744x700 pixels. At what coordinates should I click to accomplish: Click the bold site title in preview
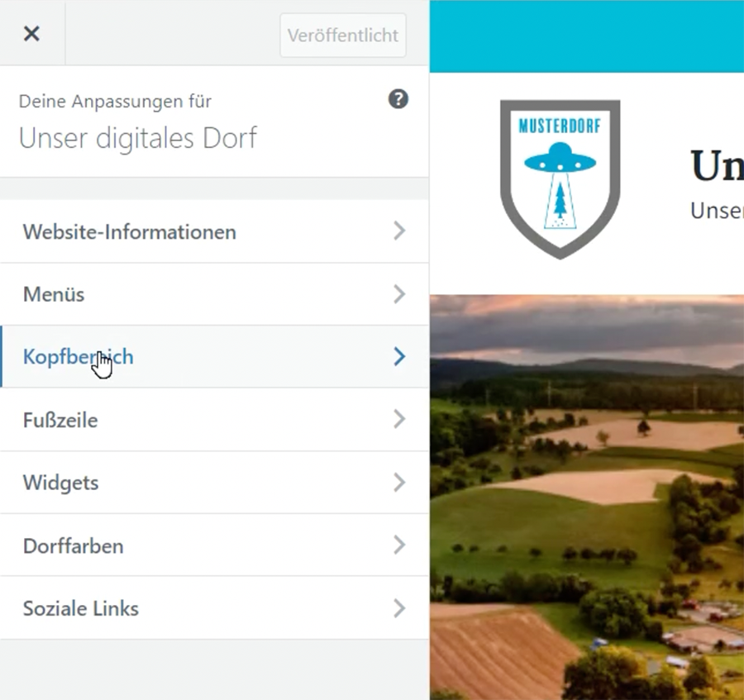tap(716, 167)
